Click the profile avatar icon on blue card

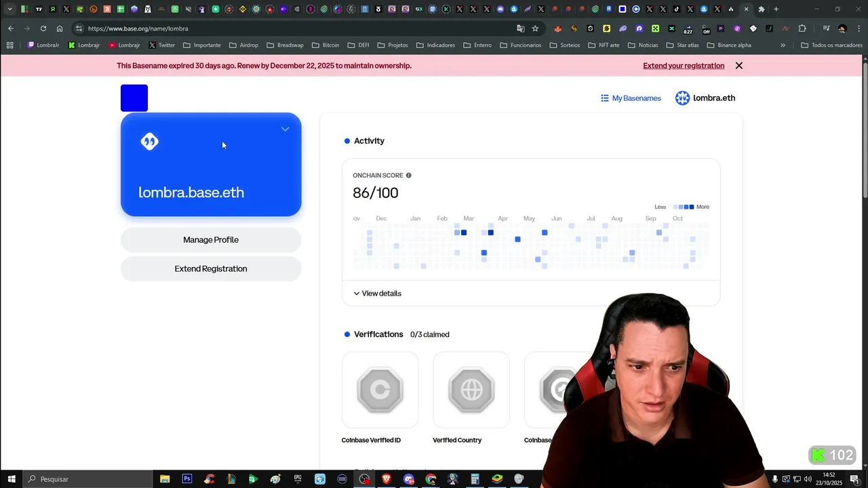click(149, 141)
